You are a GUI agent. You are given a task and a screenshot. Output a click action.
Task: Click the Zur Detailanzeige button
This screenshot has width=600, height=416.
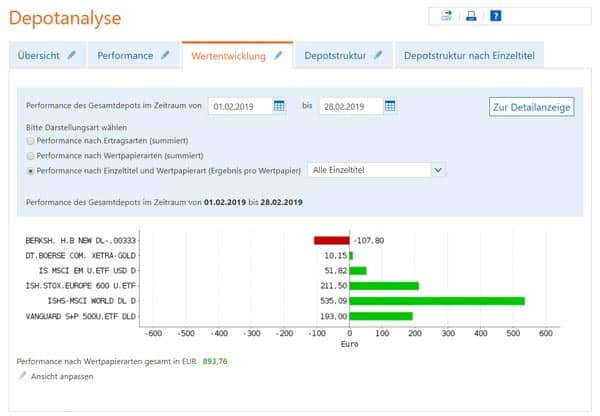tap(532, 107)
